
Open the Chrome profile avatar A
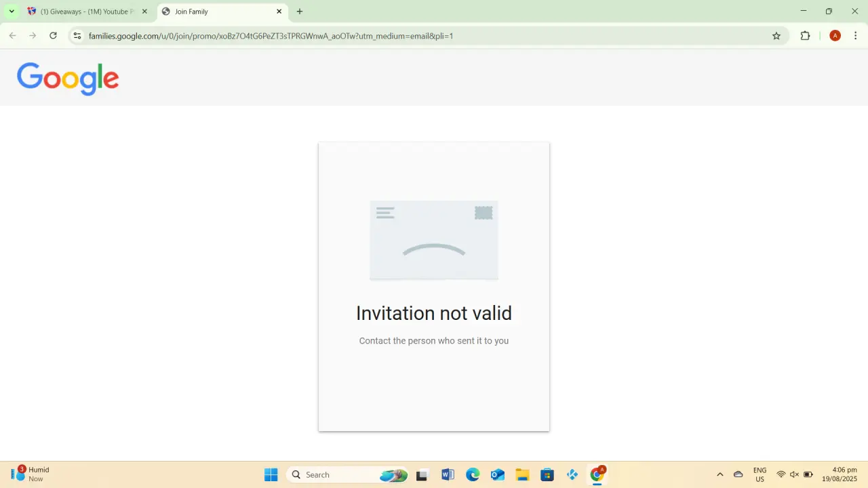[835, 36]
